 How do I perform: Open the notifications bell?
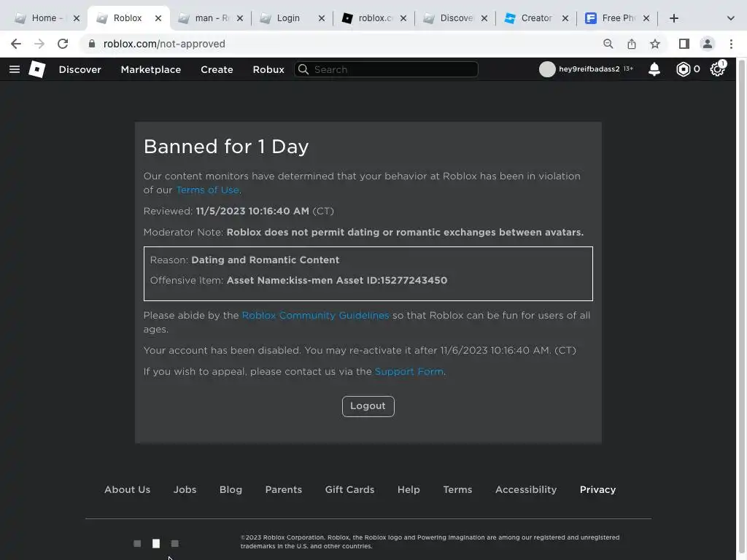click(654, 69)
